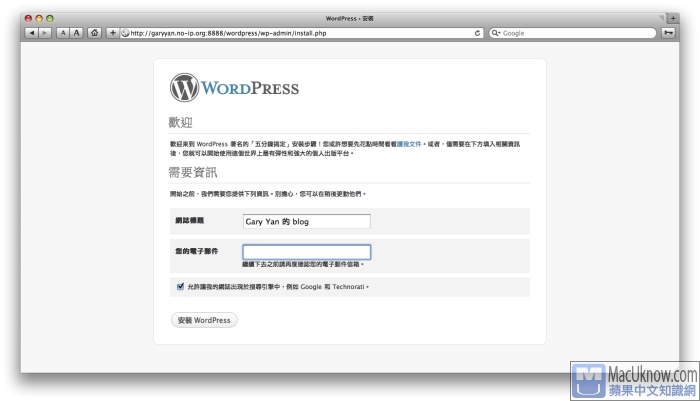This screenshot has width=700, height=401.
Task: Click the rightmost toolbar button beside the search field
Action: tap(668, 33)
